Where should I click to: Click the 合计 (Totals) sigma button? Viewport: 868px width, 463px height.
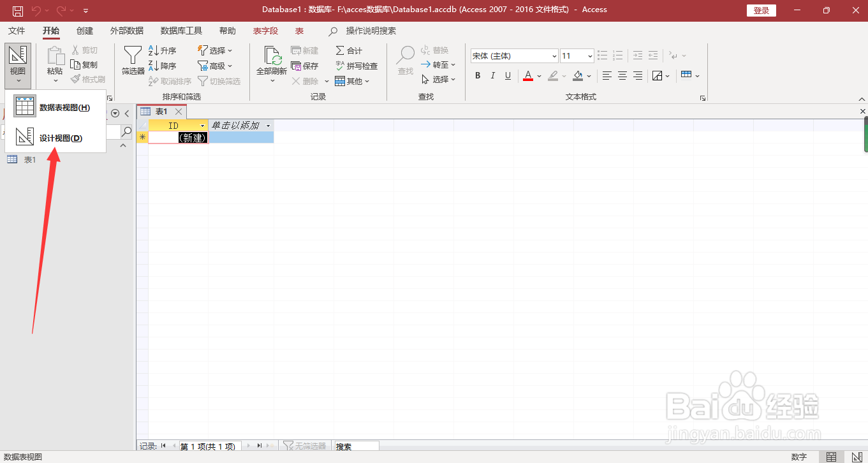click(349, 50)
